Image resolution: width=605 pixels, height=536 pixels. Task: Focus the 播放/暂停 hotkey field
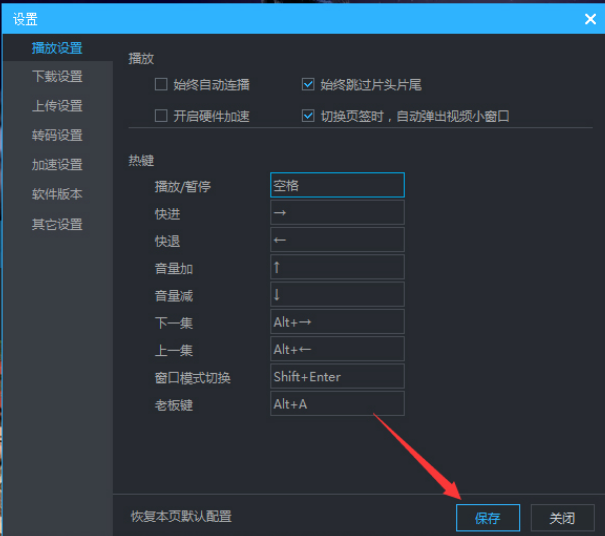point(337,185)
